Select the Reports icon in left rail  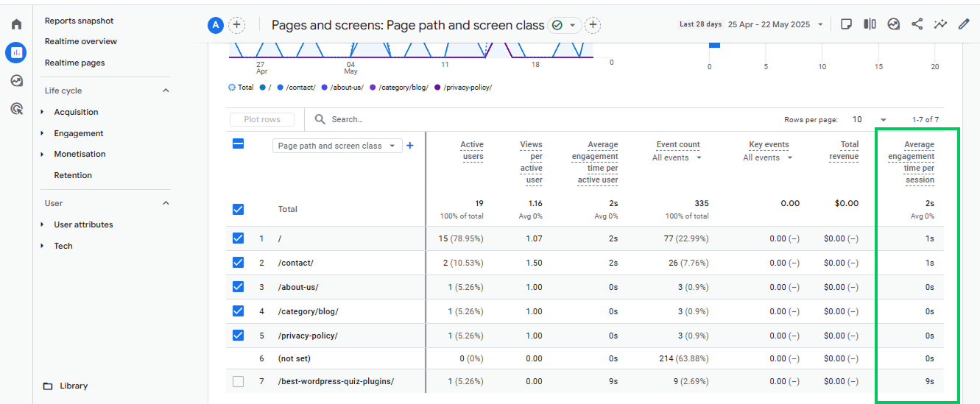pos(15,52)
